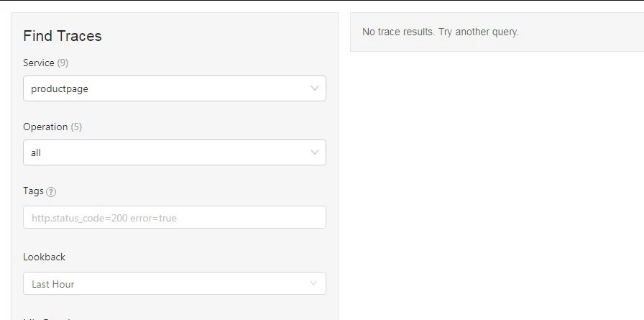Focus the Tags input field
The width and height of the screenshot is (644, 320).
tap(174, 218)
